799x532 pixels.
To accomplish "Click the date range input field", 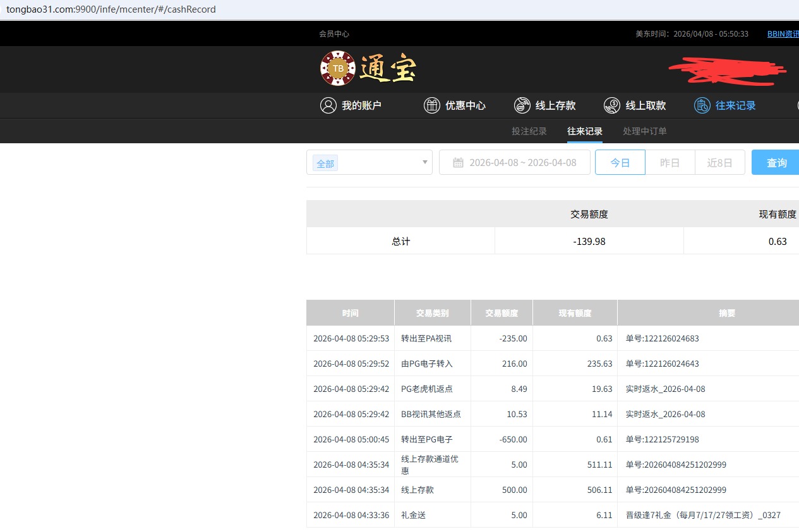I will click(522, 163).
